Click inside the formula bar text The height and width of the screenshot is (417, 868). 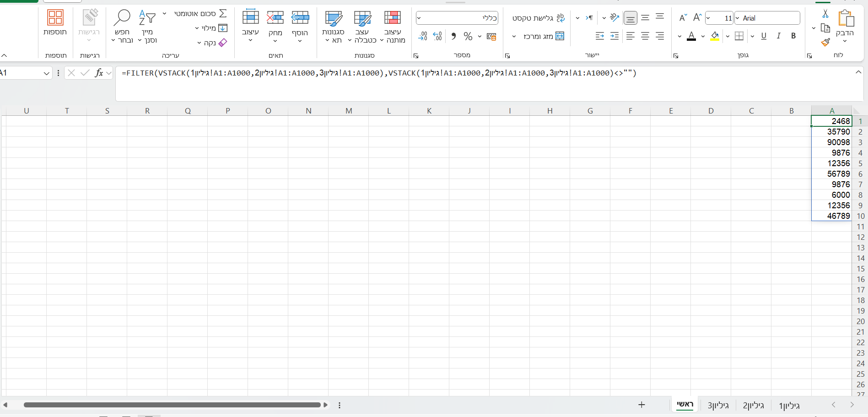point(379,73)
